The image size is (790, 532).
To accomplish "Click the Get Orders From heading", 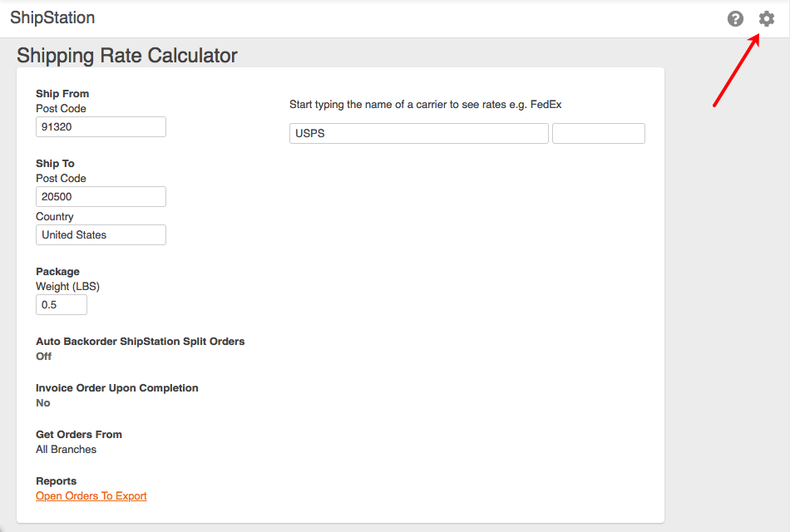I will pos(79,434).
